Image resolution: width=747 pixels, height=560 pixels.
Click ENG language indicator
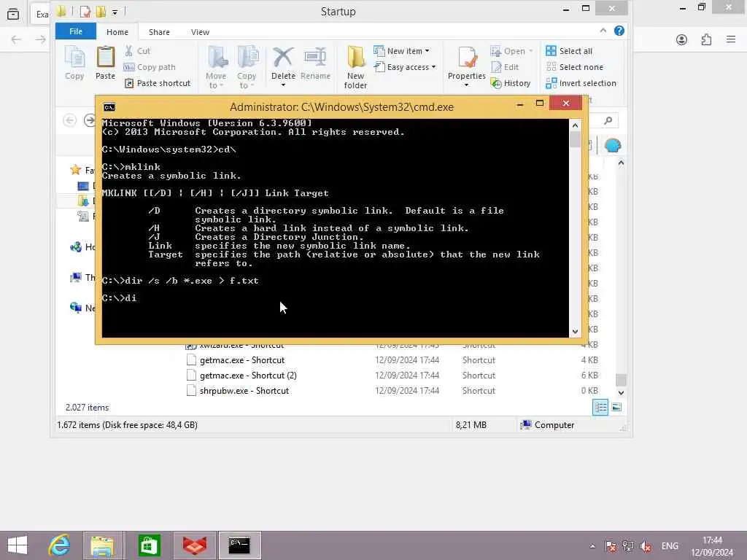[x=670, y=546]
